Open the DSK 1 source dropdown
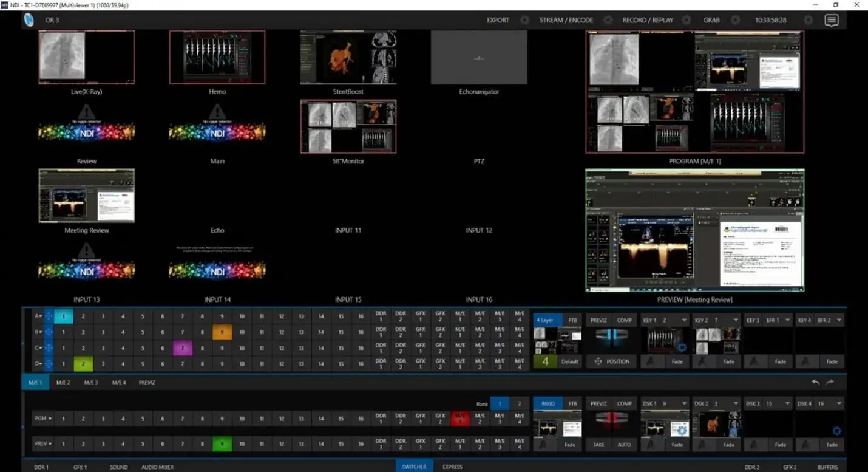The image size is (868, 472). (x=684, y=403)
